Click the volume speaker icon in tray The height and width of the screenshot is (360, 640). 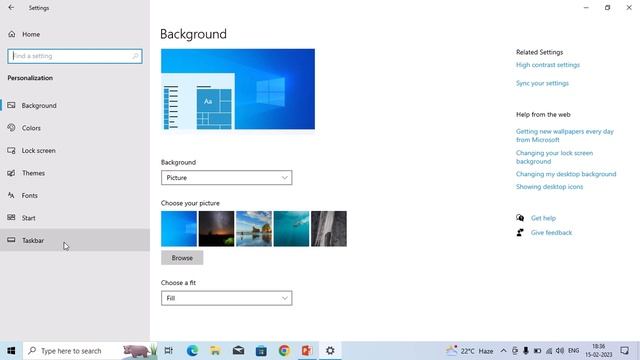tap(560, 351)
